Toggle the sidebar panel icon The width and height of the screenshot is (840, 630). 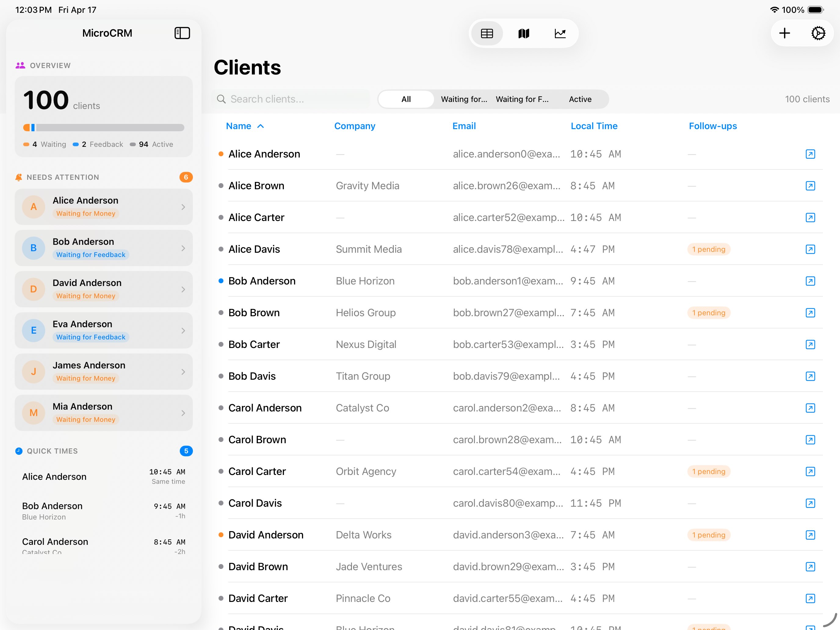pos(182,33)
